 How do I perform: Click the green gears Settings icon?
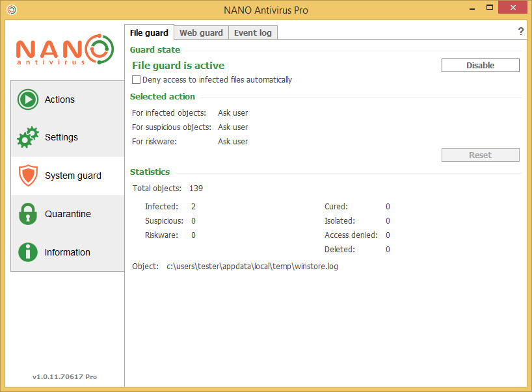click(28, 137)
